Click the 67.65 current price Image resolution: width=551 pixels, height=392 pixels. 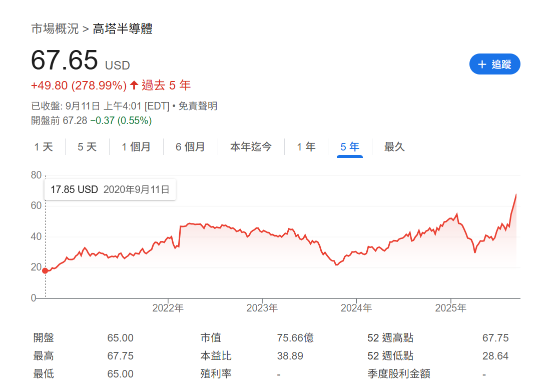[64, 60]
